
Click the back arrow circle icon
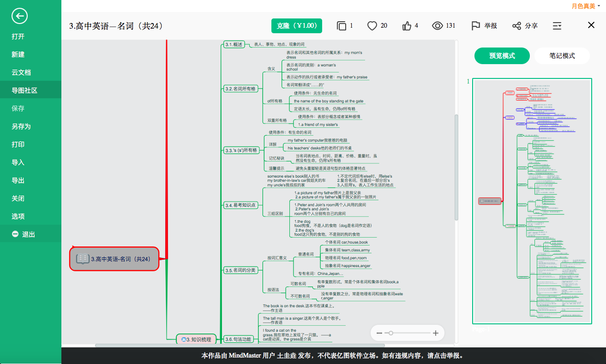pos(19,16)
